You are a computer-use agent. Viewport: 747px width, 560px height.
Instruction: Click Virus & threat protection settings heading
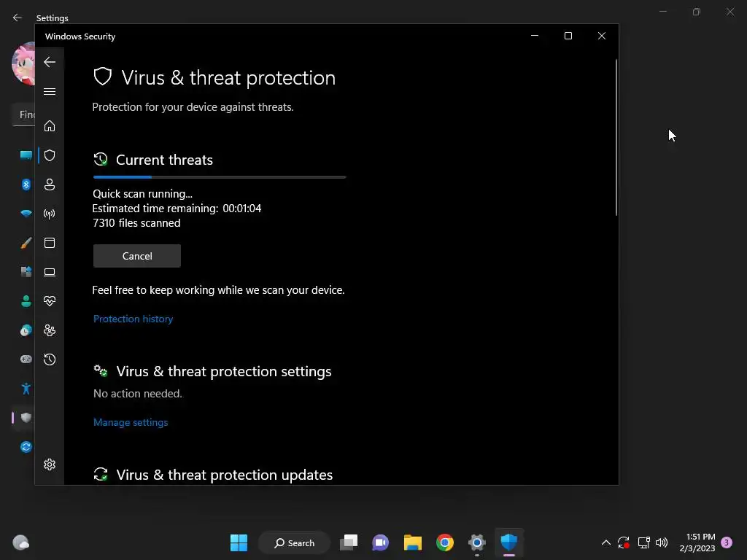[x=224, y=371]
